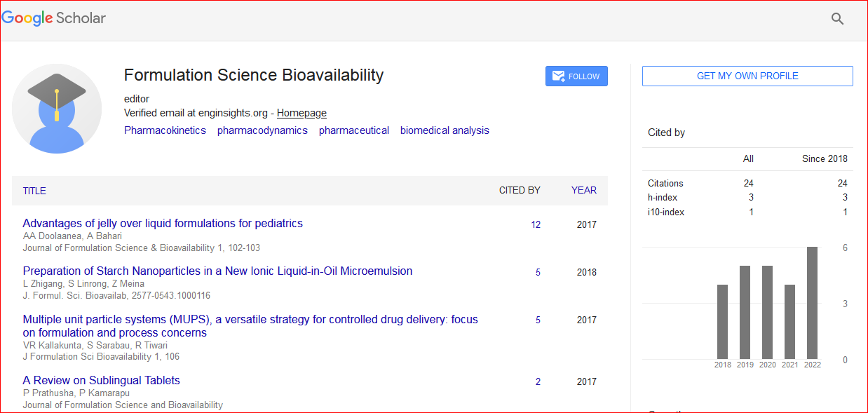
Task: Click the Google Scholar logo
Action: coord(54,18)
